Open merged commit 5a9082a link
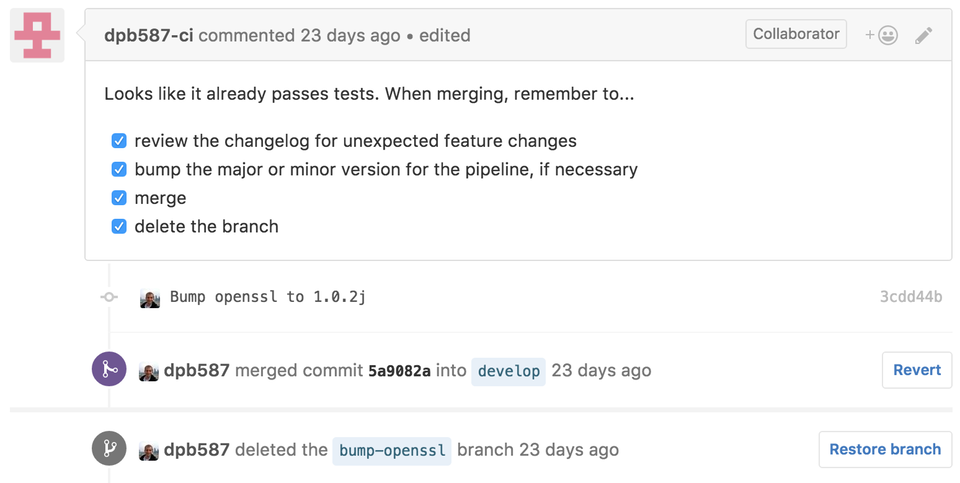960x483 pixels. [399, 370]
